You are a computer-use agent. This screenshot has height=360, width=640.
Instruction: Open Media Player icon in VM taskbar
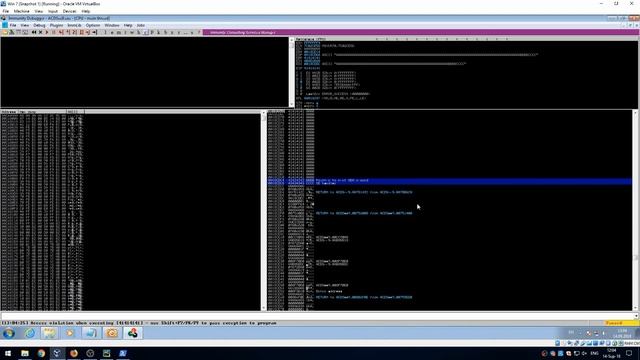(x=70, y=333)
